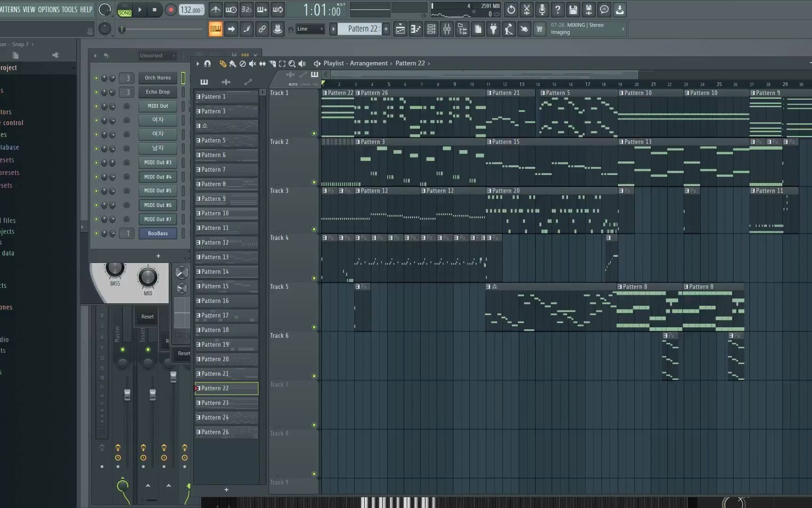Mute Track 3 using its green dot
Screen dimensions: 812x508
314,229
